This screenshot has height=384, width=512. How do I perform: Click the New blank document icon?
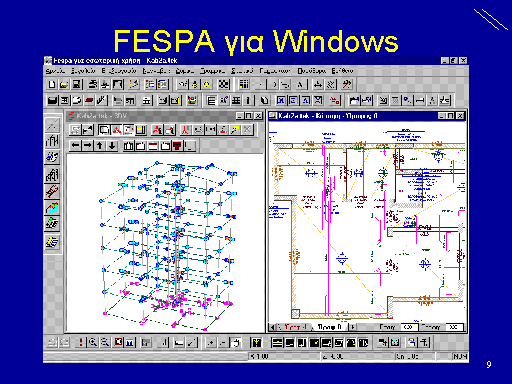click(x=52, y=84)
